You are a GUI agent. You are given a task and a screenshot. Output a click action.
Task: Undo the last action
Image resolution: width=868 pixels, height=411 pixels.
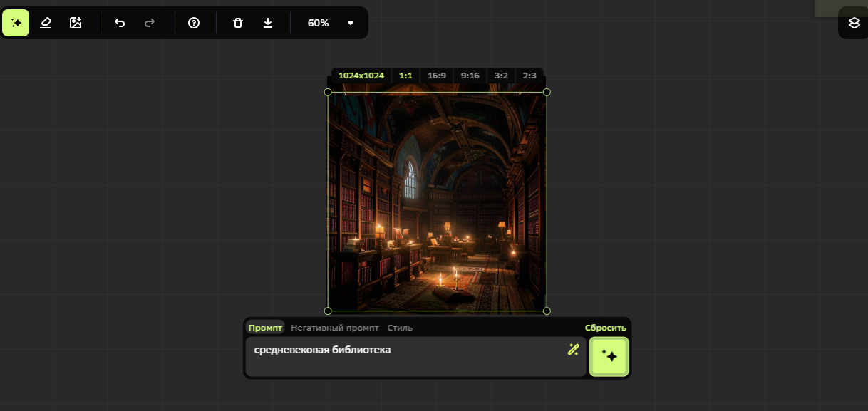point(120,23)
